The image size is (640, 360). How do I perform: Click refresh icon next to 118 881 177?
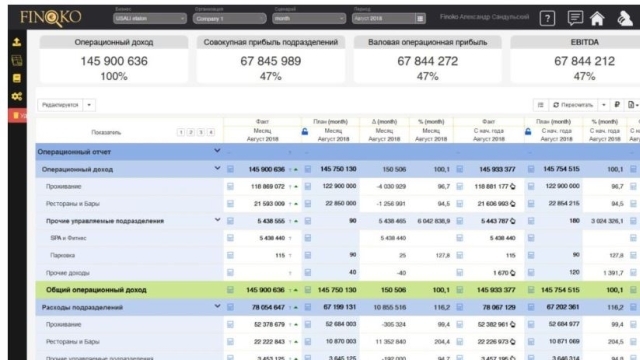tap(513, 187)
